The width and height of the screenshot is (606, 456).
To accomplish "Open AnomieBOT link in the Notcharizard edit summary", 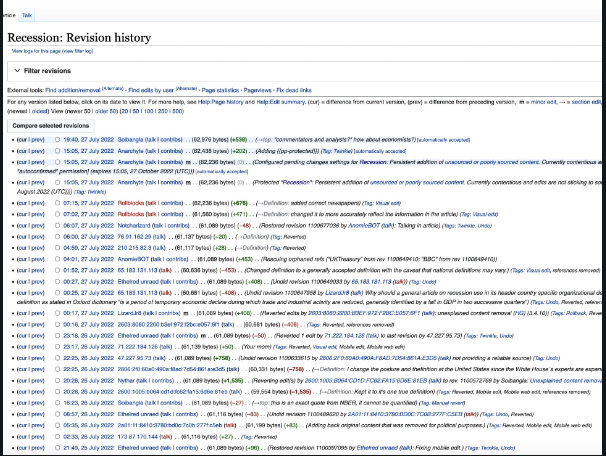I will pos(364,225).
